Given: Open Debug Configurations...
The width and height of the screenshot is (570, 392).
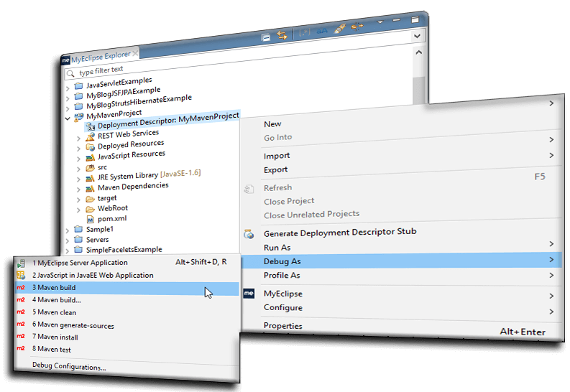Looking at the screenshot, I should coord(69,366).
